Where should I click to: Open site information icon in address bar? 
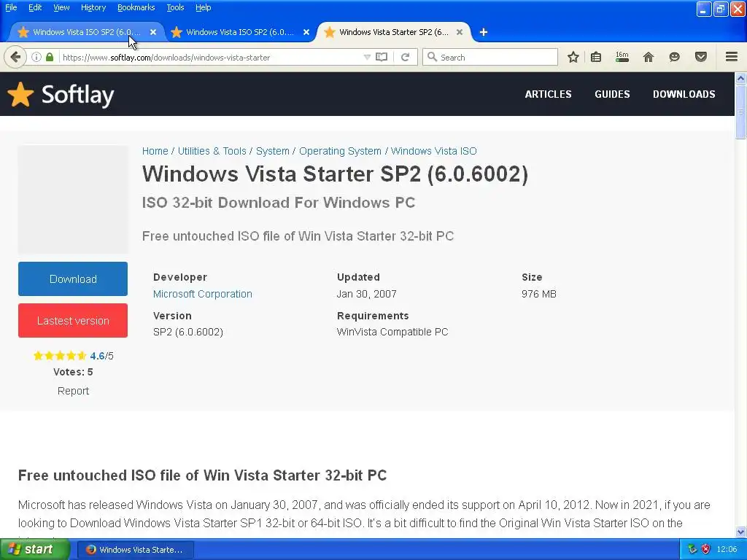coord(36,57)
